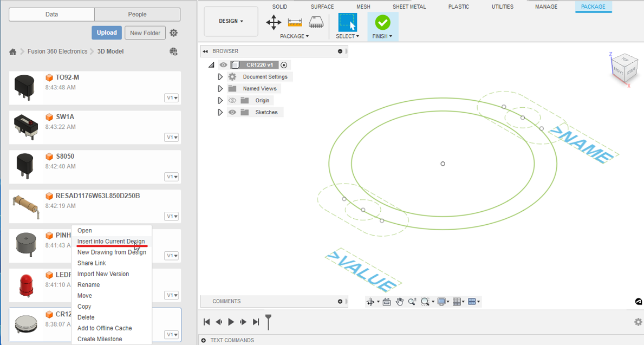Open Fusion 360 Electronics breadcrumb link
Viewport: 644px width, 345px height.
pyautogui.click(x=57, y=51)
